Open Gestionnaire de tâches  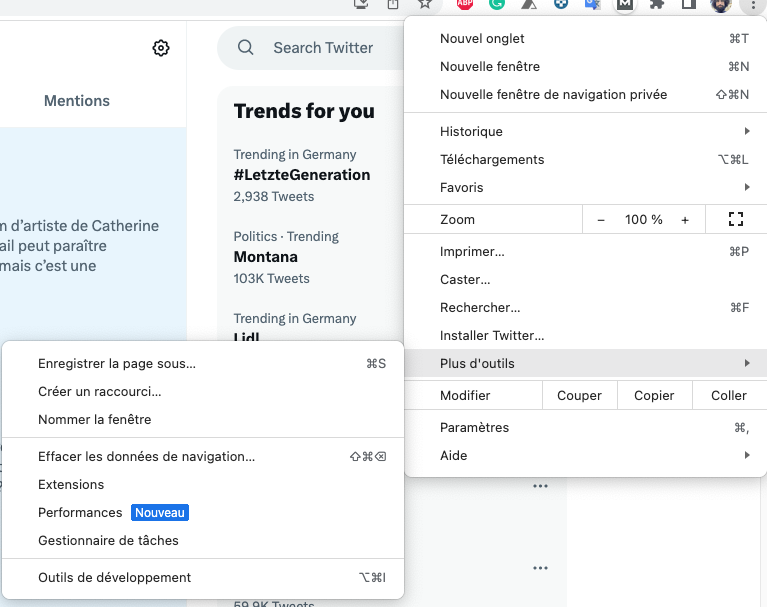203,540
